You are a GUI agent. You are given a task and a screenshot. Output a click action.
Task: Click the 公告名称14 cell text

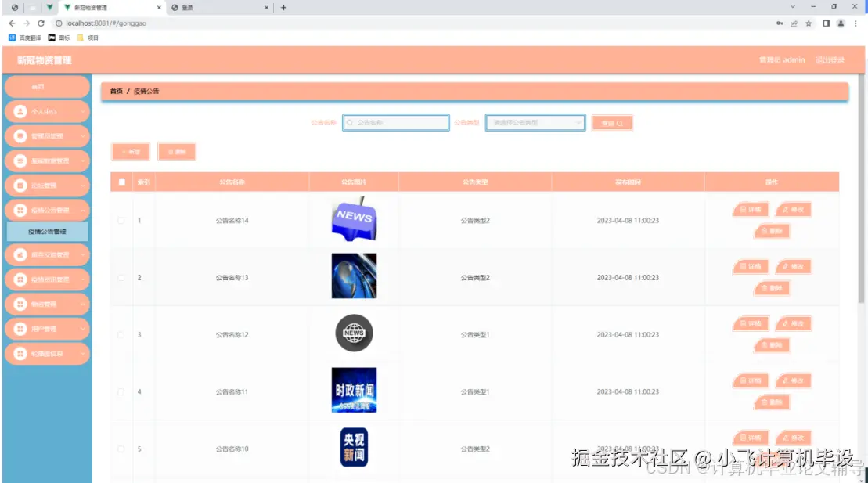[232, 221]
